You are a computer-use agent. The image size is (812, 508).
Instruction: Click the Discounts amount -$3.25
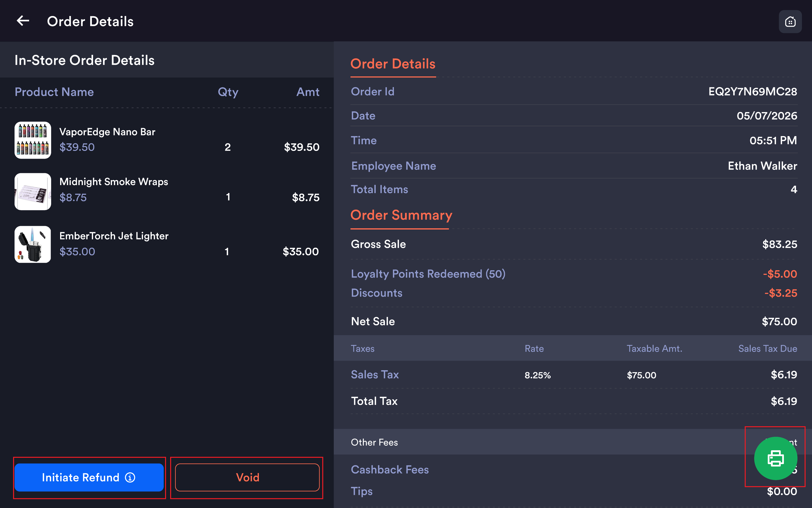780,293
